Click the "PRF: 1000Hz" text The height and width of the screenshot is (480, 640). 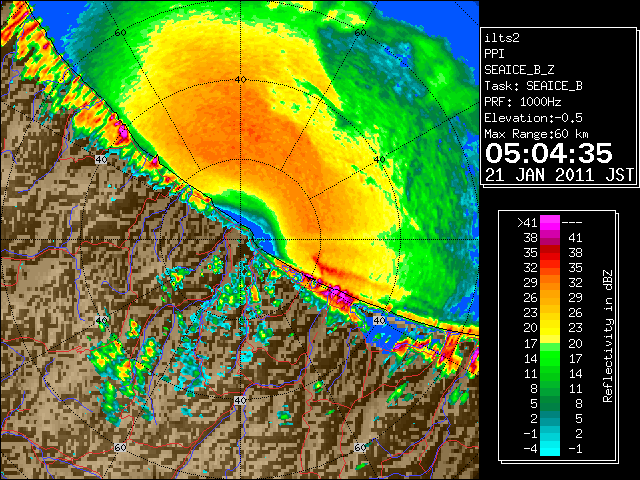(523, 102)
